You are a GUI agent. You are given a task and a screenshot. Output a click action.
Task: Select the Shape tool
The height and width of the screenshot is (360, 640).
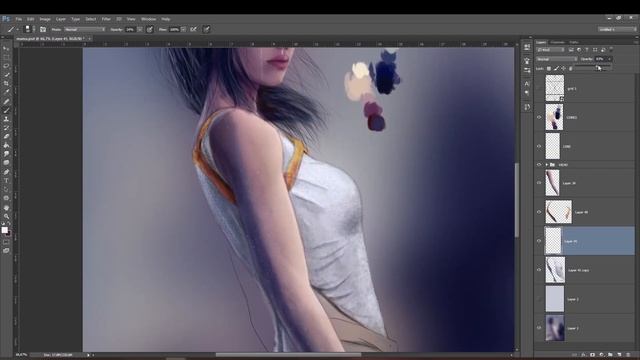6,198
